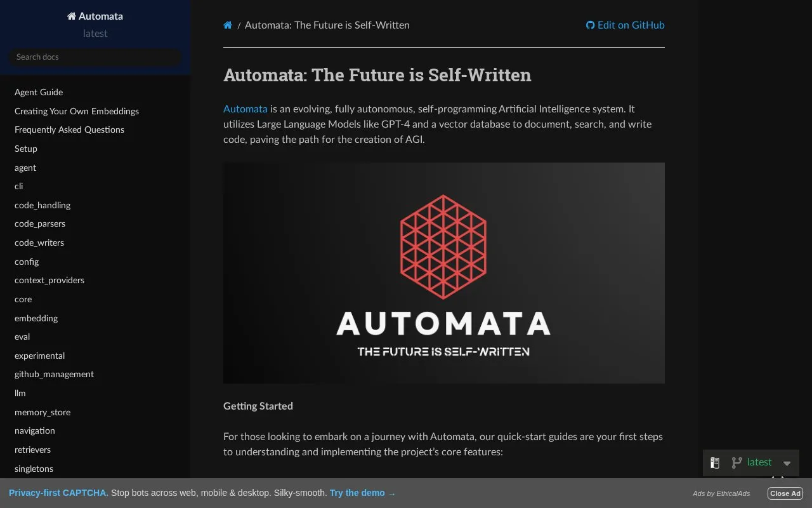The image size is (812, 508).
Task: Click latest version text under Automata title
Action: tap(95, 34)
